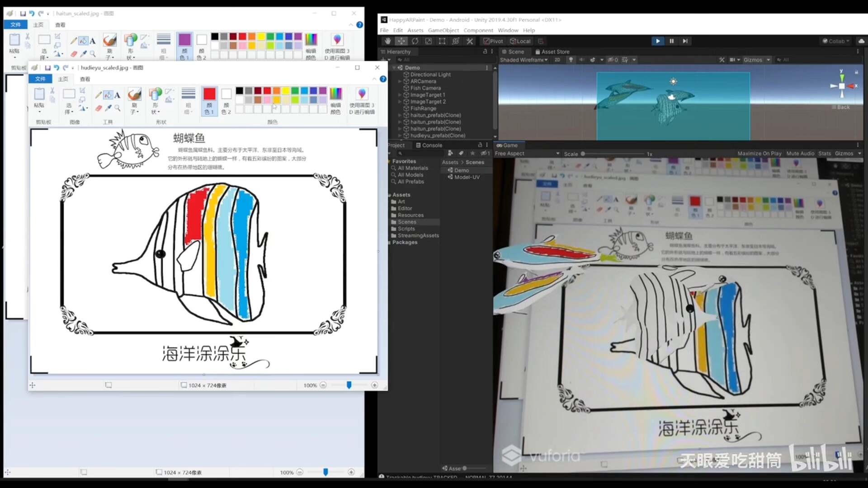This screenshot has height=488, width=868.
Task: Pick the yellow color swatch in Paint palette
Action: 286,91
